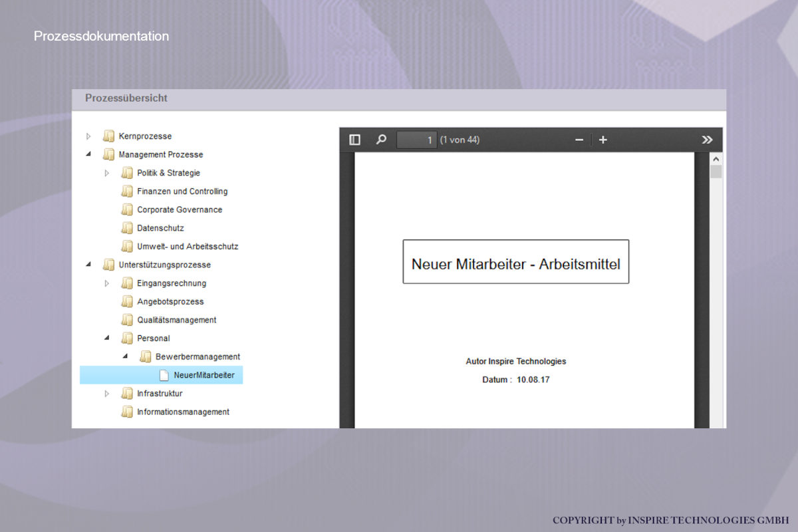
Task: Click the Unterstützungsprozesse folder icon
Action: (x=108, y=265)
